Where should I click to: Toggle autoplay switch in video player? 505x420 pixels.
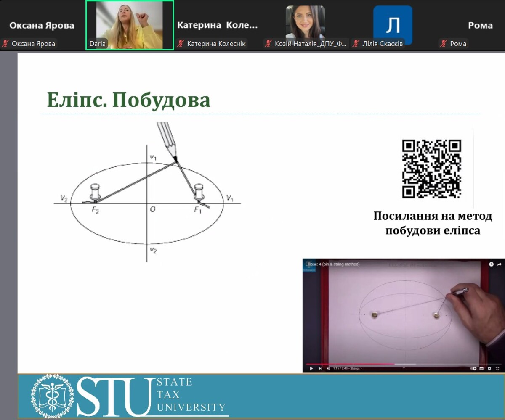[474, 368]
